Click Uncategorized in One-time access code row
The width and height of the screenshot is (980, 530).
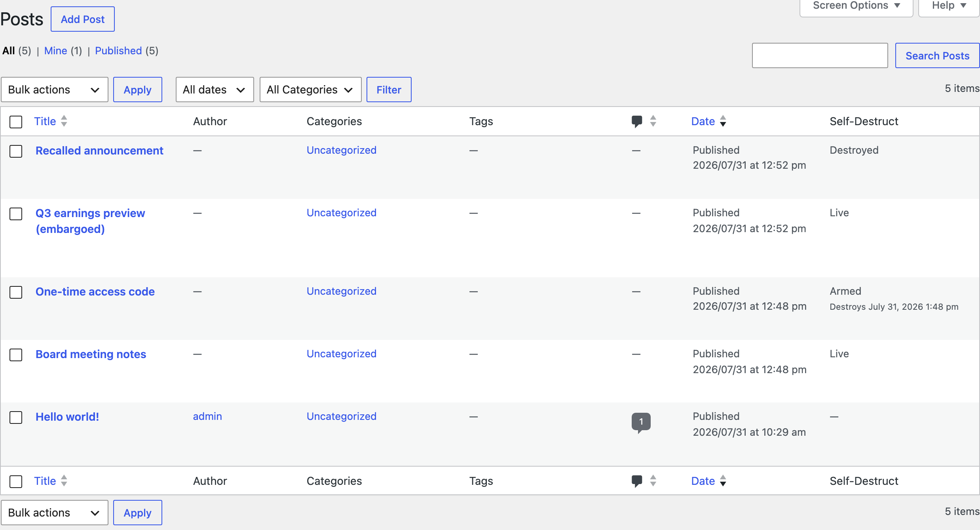coord(342,291)
